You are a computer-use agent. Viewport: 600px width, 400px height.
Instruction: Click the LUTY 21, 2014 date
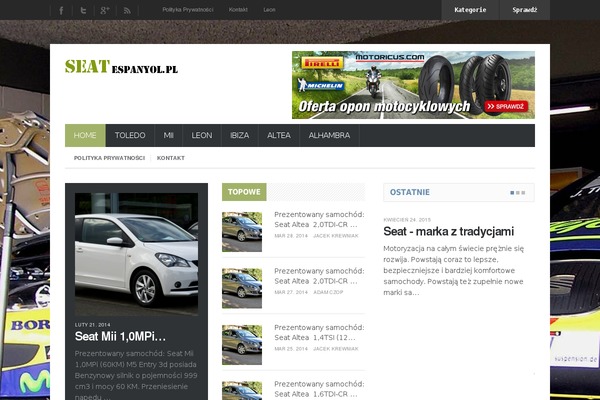coord(92,325)
